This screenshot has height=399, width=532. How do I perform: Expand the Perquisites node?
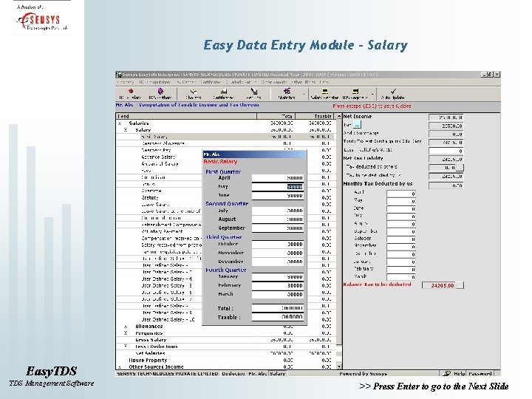(126, 332)
